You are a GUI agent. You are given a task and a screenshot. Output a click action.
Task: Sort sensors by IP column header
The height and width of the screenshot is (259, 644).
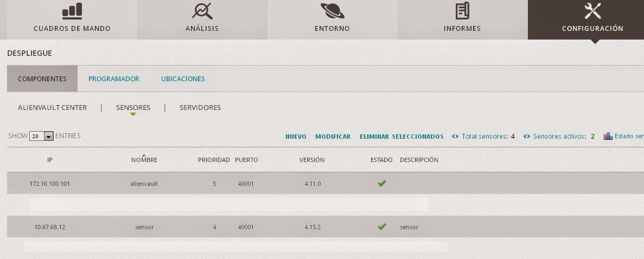click(50, 160)
